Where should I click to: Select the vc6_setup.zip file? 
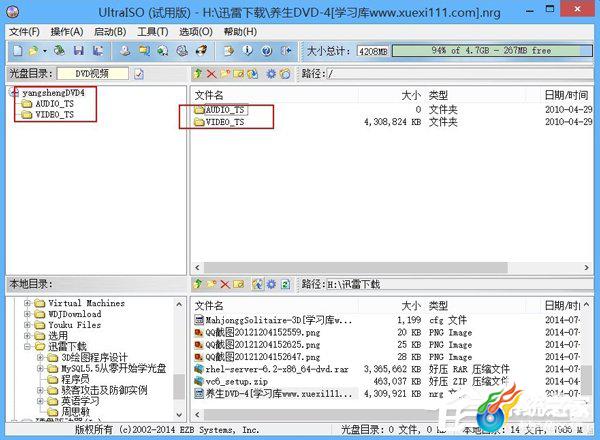coord(236,381)
